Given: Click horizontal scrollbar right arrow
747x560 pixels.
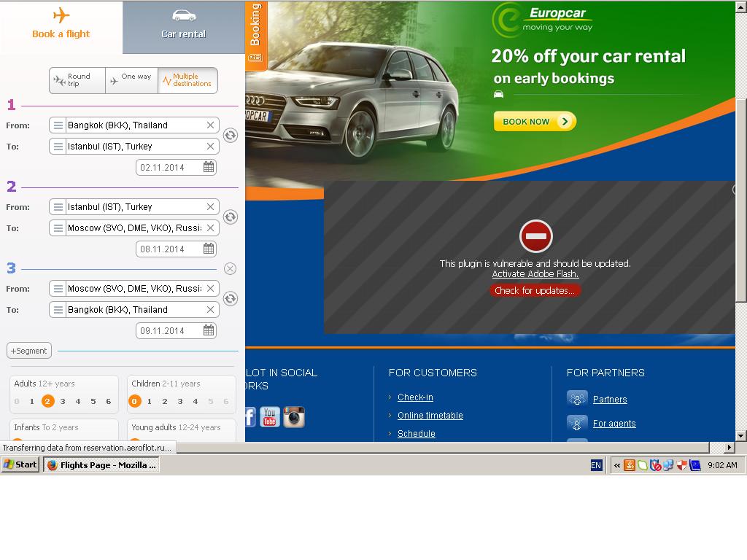Looking at the screenshot, I should [729, 448].
